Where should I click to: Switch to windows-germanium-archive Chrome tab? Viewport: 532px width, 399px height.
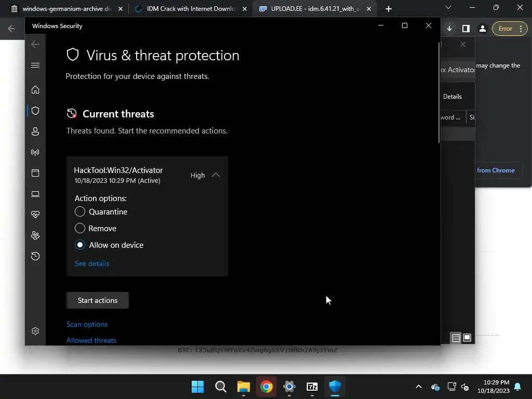pos(66,9)
